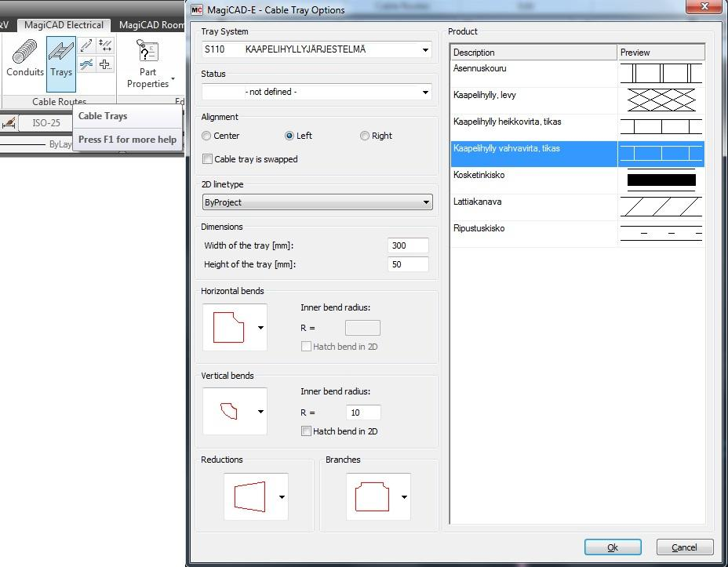The image size is (728, 567).
Task: Select 'Kaapelihylly vahvavirta, tikas' row
Action: pyautogui.click(x=577, y=154)
